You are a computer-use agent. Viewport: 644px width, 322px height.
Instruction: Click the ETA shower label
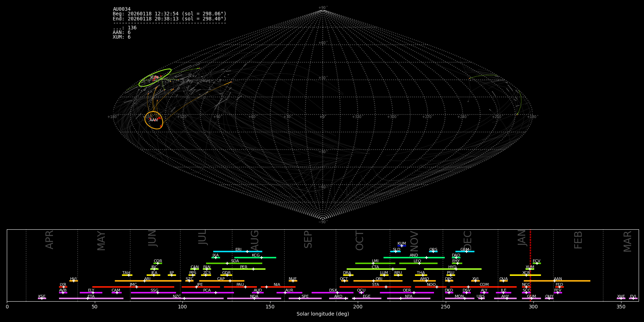pyautogui.click(x=91, y=297)
